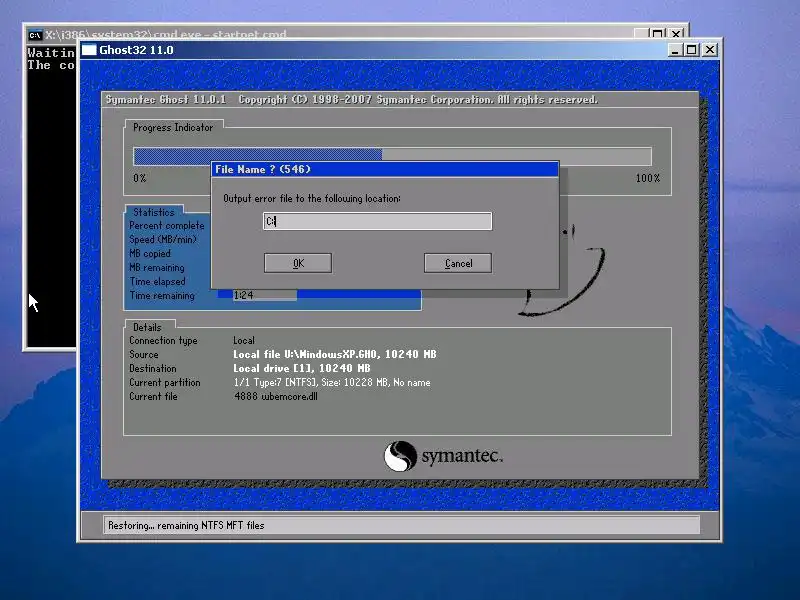
Task: Maximize the cmd.exe window behind Ghost
Action: (x=658, y=34)
